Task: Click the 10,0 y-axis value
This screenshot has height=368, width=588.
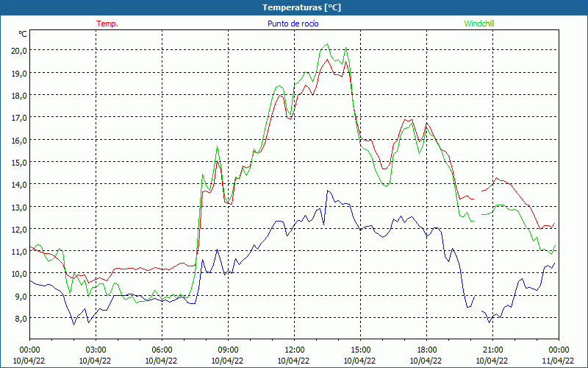Action: [x=19, y=273]
